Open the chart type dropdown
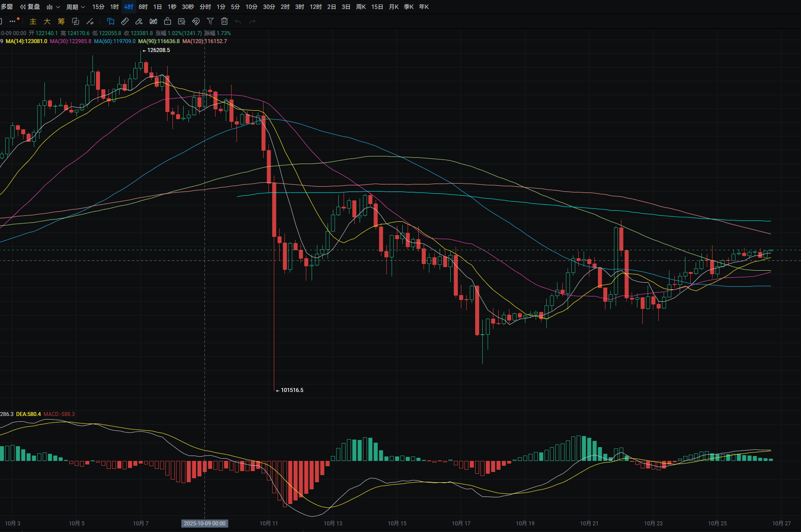The height and width of the screenshot is (532, 801). (x=53, y=7)
